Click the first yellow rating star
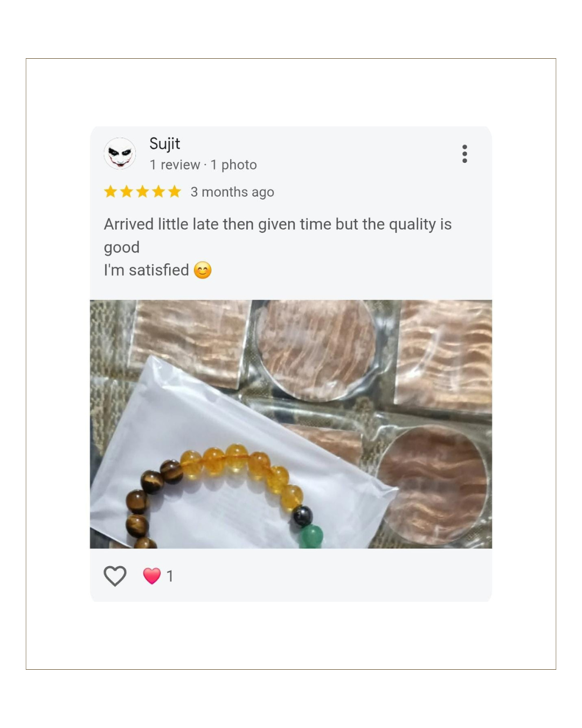The width and height of the screenshot is (582, 728). (x=110, y=192)
